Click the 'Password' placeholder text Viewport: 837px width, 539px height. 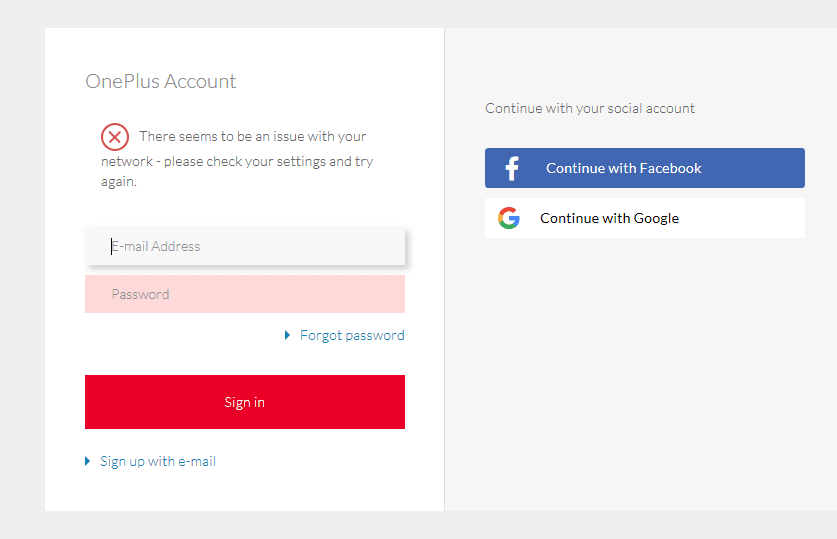coord(140,294)
